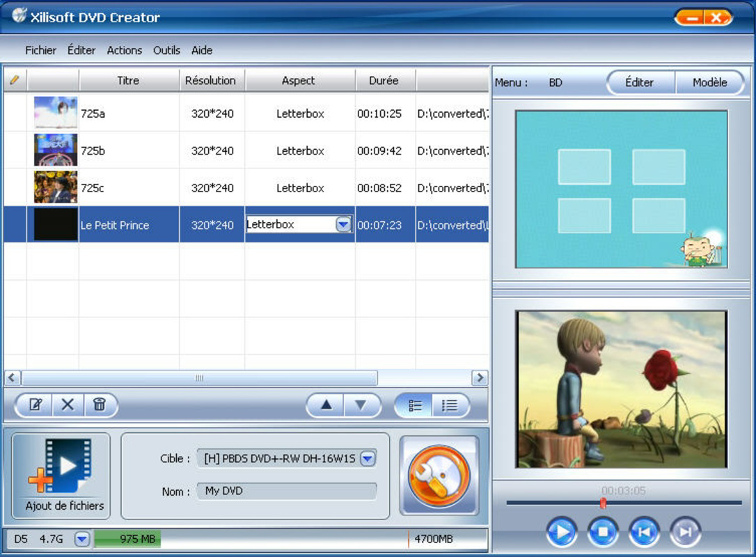756x557 pixels.
Task: Click the green 975 MB capacity bar
Action: click(127, 539)
